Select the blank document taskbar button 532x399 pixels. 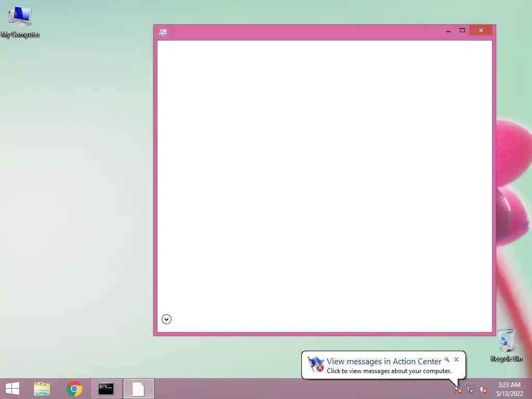(x=138, y=389)
